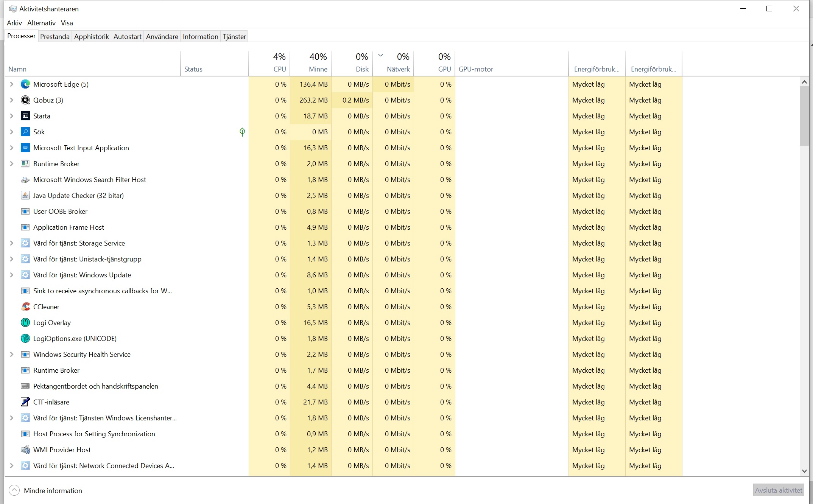The height and width of the screenshot is (504, 813).
Task: Click the process list vertical scrollbar thumb
Action: [804, 116]
